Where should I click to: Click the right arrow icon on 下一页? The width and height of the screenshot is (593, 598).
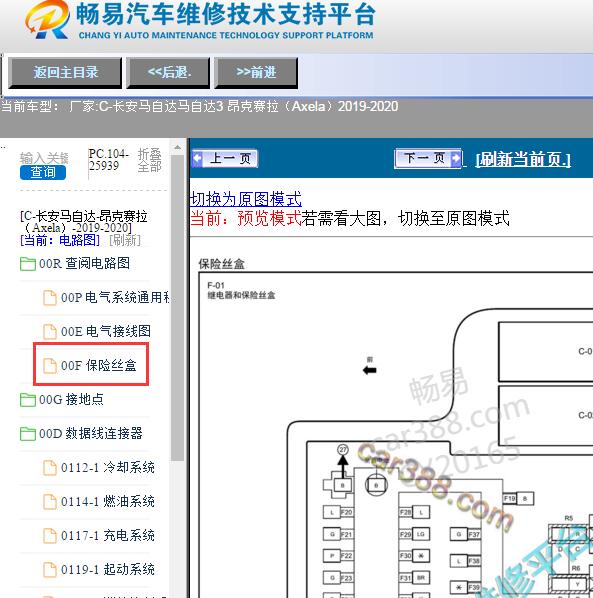pyautogui.click(x=456, y=158)
